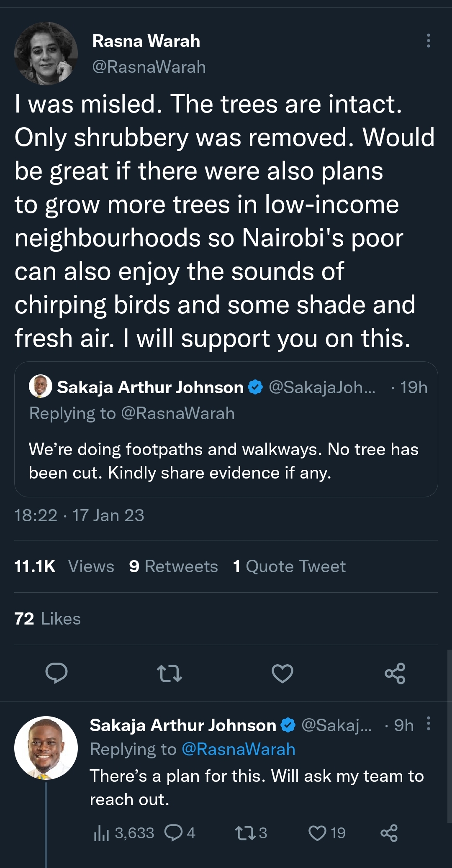
Task: View the 1 Quote Tweet
Action: coord(290,566)
